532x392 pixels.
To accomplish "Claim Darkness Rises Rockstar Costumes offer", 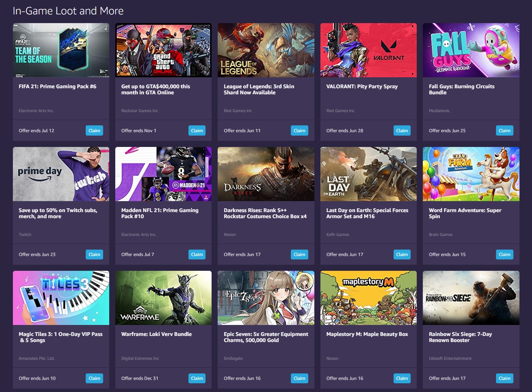I will tap(300, 255).
